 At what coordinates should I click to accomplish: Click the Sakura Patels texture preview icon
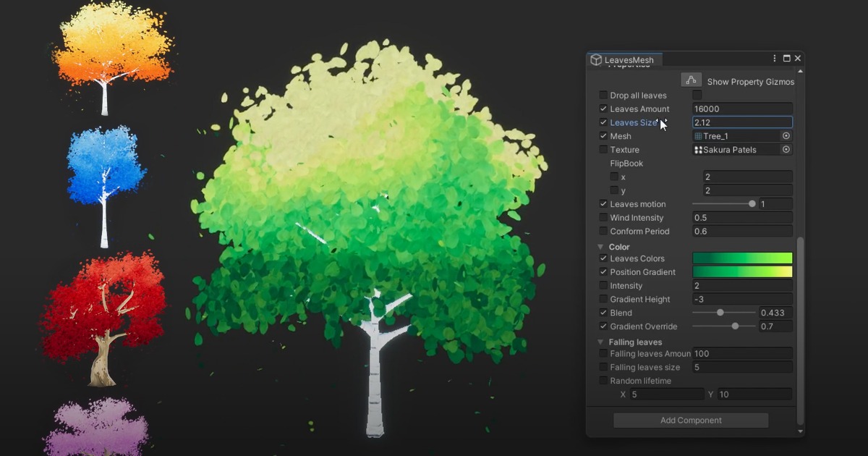click(700, 149)
